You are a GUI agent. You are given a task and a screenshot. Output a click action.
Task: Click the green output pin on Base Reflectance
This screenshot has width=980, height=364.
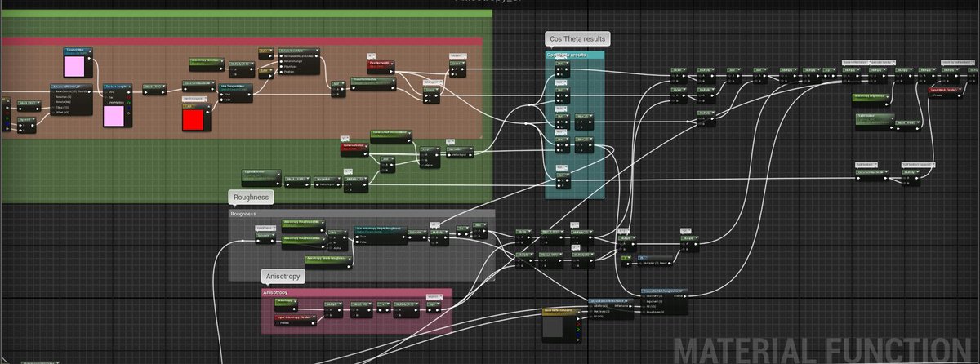tap(577, 327)
